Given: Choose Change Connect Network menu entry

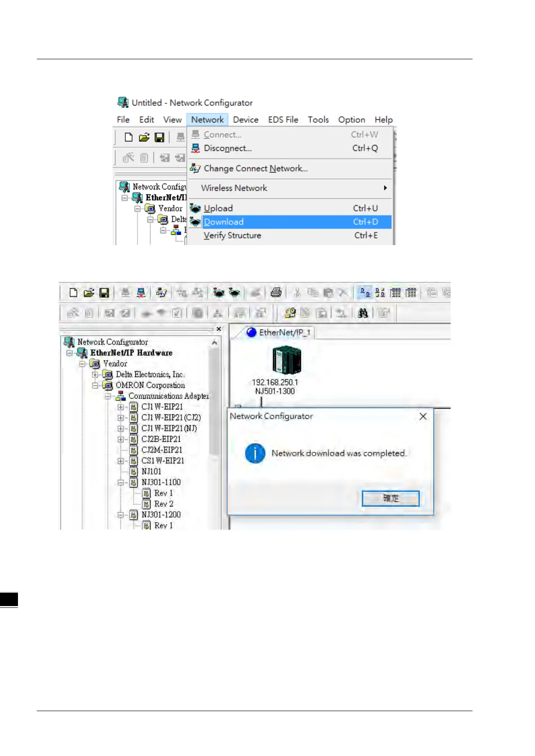Looking at the screenshot, I should pyautogui.click(x=290, y=168).
